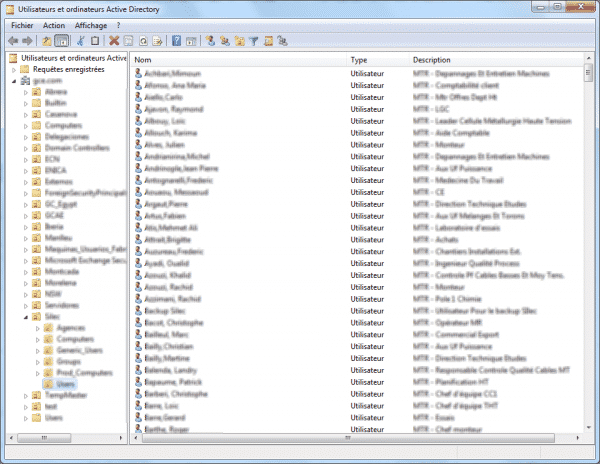Click the tree pane scroll-right arrow
Image resolution: width=600 pixels, height=464 pixels.
121,438
